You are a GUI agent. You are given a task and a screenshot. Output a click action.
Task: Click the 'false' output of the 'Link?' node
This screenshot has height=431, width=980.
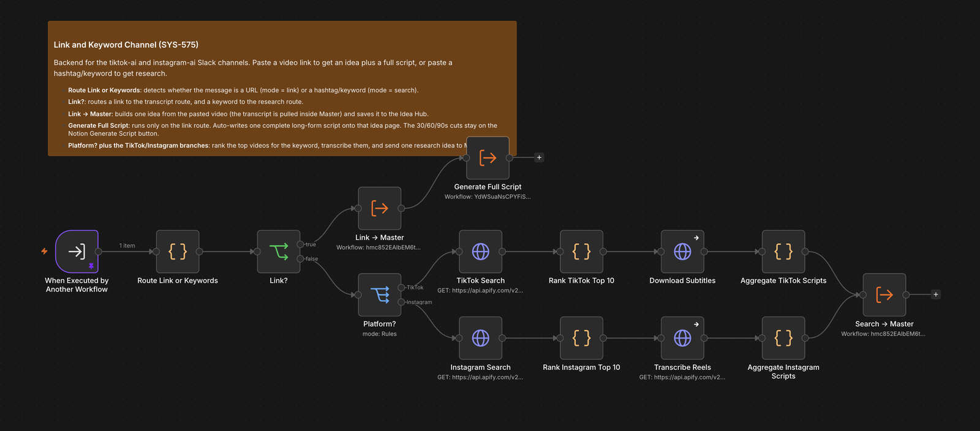tap(301, 259)
